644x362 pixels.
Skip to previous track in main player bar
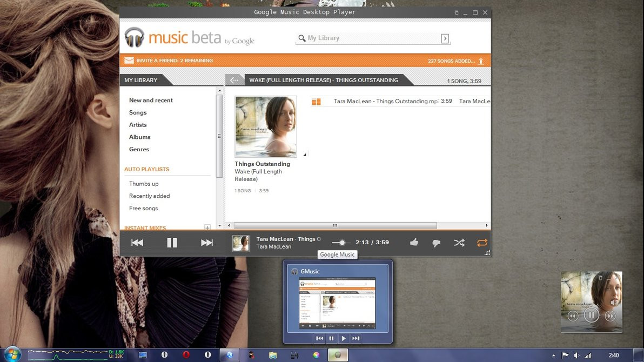[137, 243]
